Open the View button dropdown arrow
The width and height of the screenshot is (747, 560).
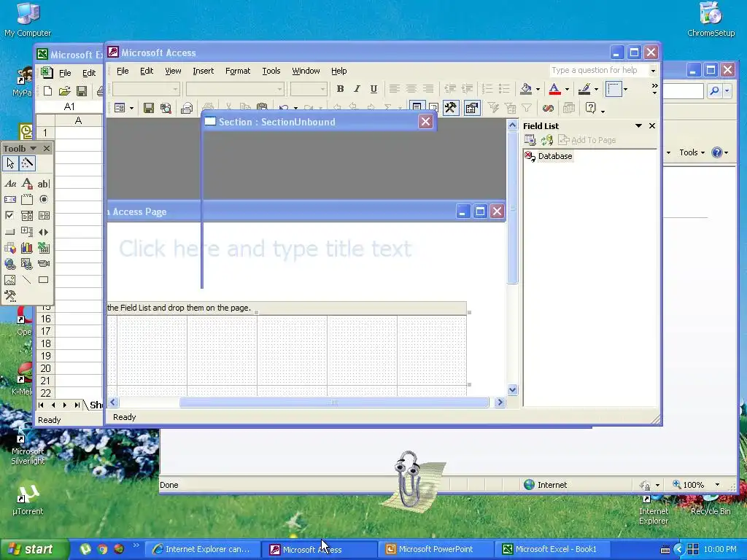pyautogui.click(x=131, y=109)
